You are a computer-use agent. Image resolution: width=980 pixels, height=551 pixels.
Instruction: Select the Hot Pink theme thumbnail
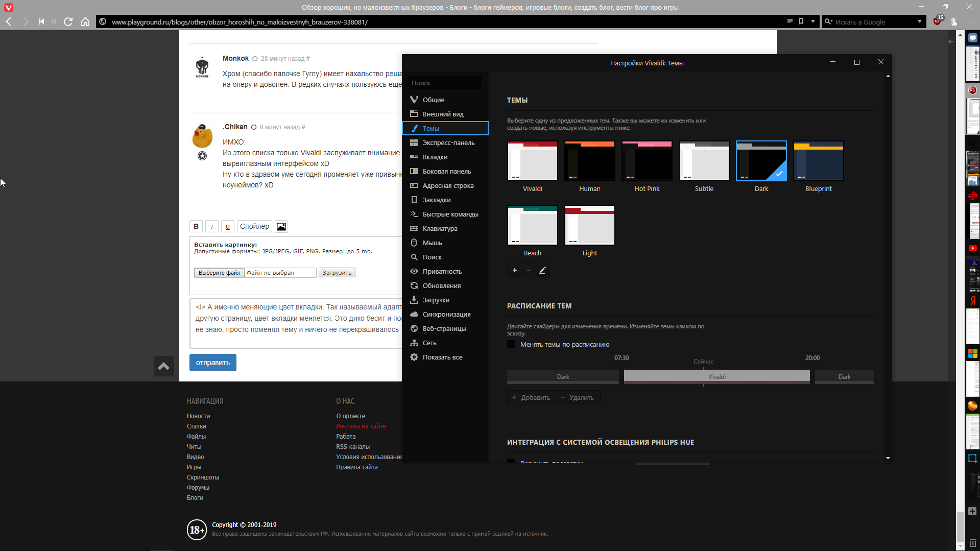(647, 161)
